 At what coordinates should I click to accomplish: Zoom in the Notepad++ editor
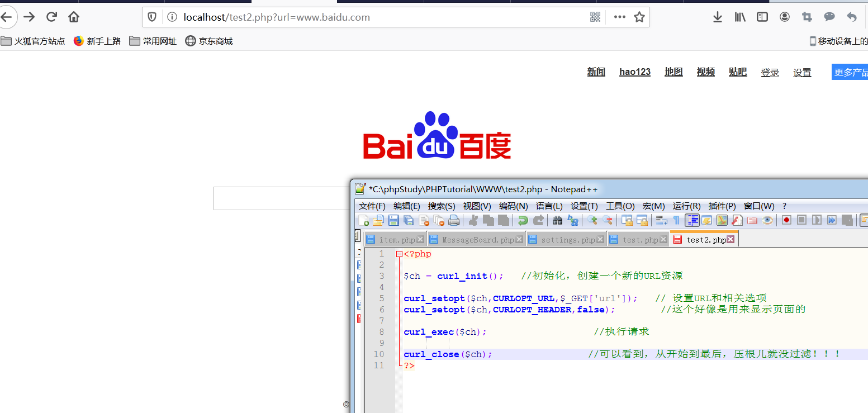(x=592, y=220)
